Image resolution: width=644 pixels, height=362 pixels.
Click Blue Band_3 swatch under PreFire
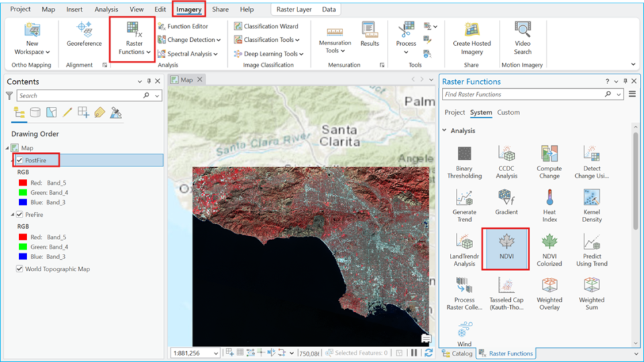click(x=23, y=257)
